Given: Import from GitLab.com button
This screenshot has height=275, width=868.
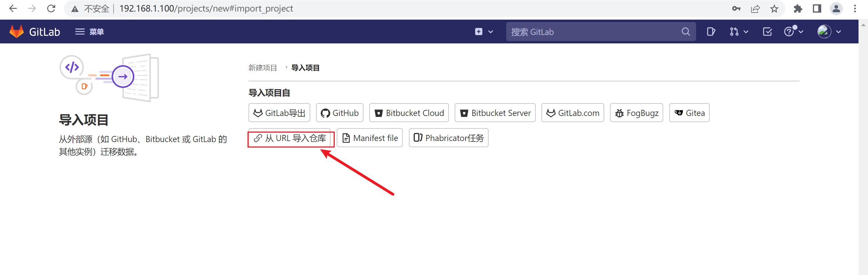Looking at the screenshot, I should click(573, 113).
